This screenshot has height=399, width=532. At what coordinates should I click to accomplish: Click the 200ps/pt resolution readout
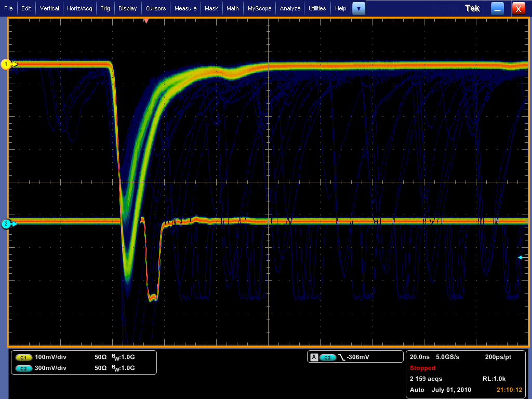(498, 357)
